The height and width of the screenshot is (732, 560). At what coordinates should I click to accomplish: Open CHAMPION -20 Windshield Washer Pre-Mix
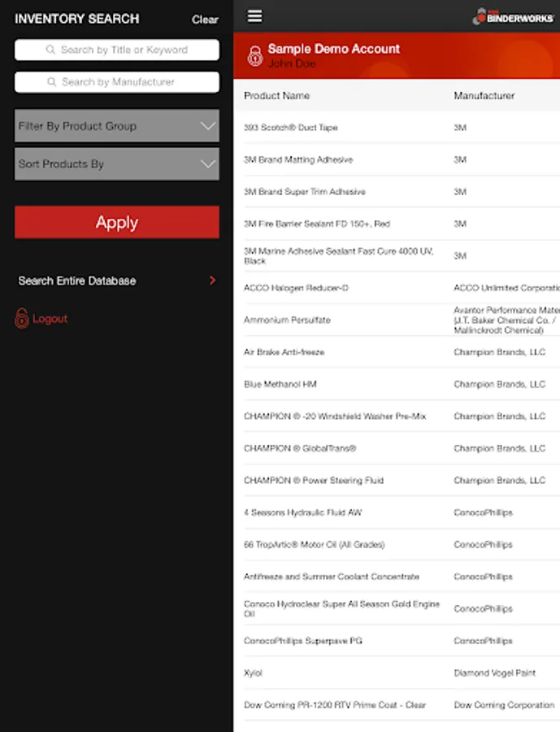pyautogui.click(x=335, y=416)
